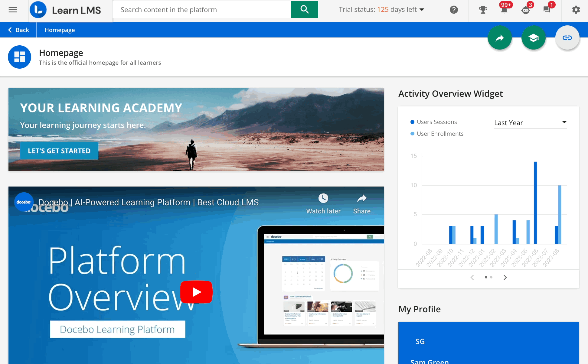This screenshot has height=364, width=588.
Task: Toggle Users Sessions legend series
Action: (x=433, y=122)
